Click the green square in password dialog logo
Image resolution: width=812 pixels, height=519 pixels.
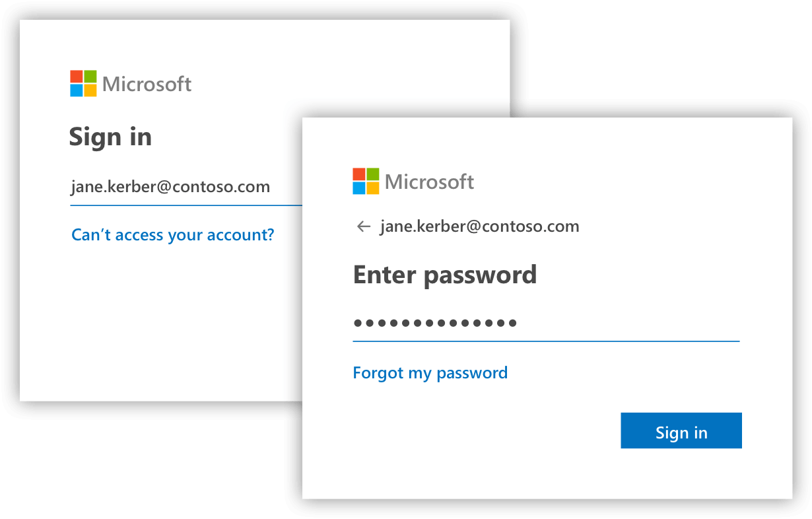coord(373,174)
